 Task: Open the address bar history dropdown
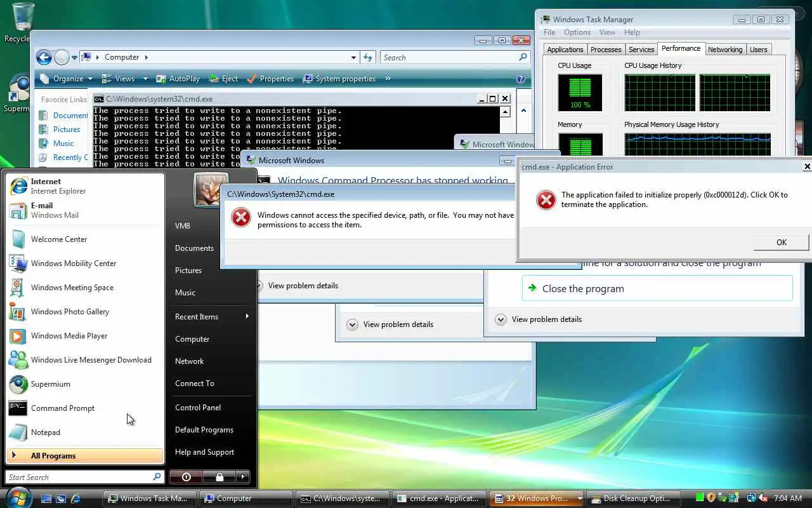point(353,58)
